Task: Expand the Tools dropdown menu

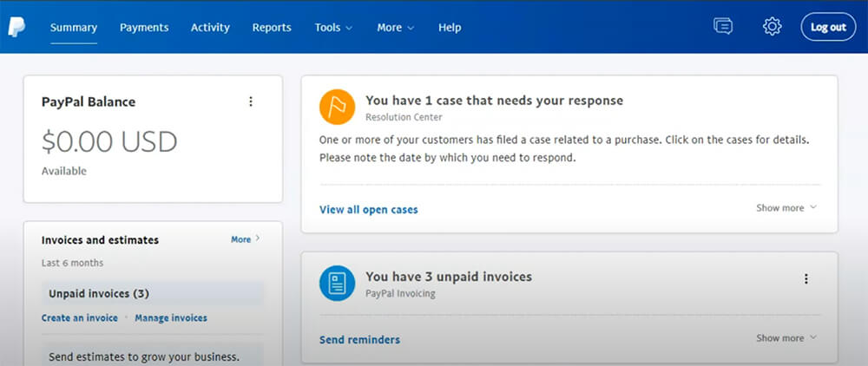Action: (333, 28)
